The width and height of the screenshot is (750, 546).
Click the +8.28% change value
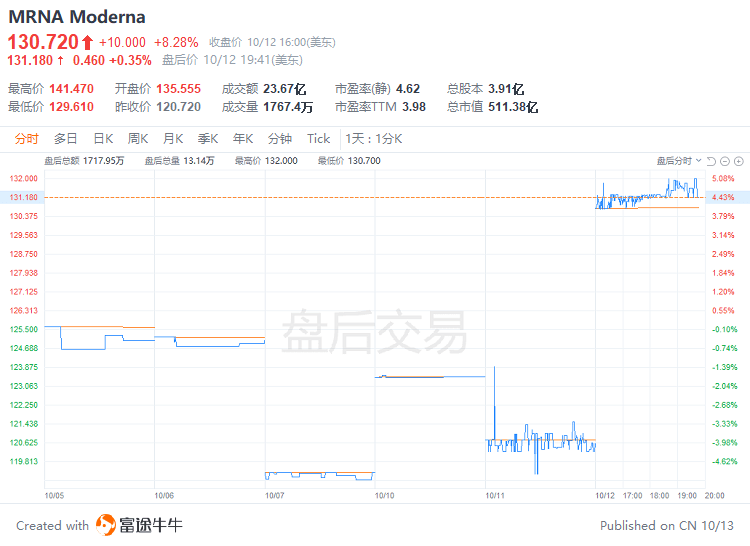[176, 43]
